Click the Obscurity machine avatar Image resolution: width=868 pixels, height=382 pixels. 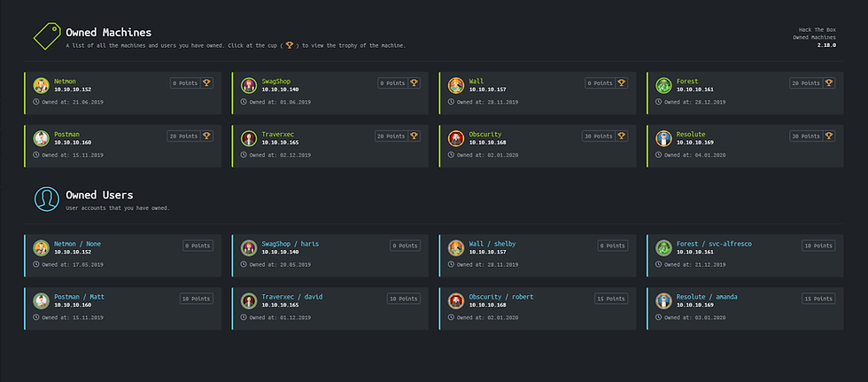click(456, 138)
